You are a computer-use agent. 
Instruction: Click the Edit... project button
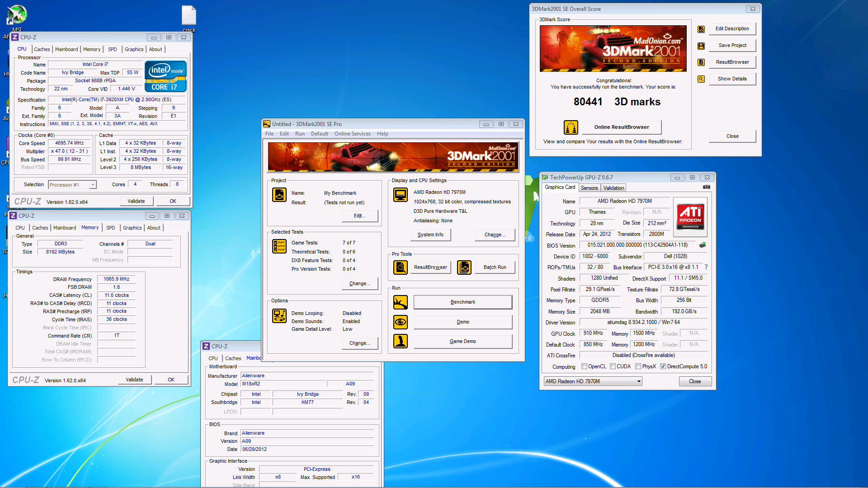click(360, 216)
